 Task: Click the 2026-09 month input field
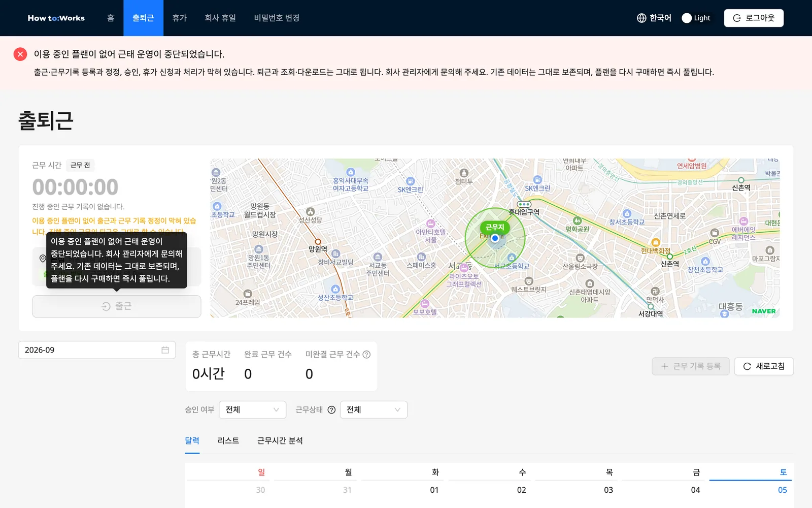(97, 350)
